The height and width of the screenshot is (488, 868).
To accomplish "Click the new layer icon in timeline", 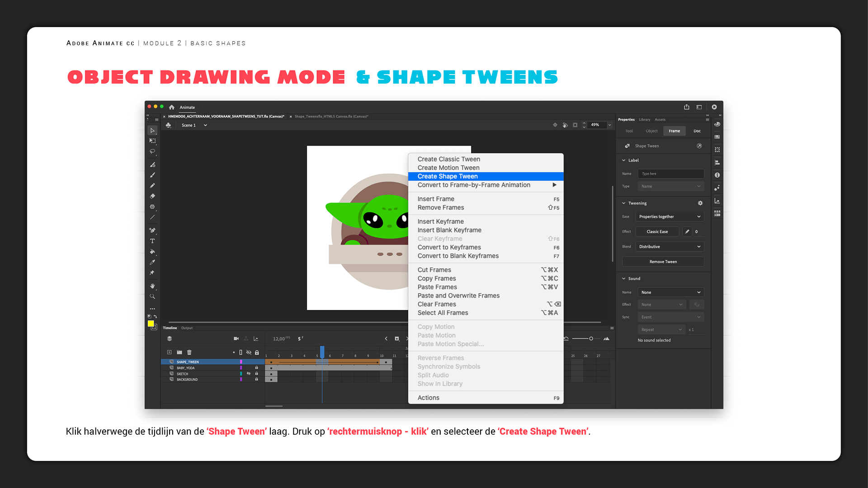I will click(169, 352).
